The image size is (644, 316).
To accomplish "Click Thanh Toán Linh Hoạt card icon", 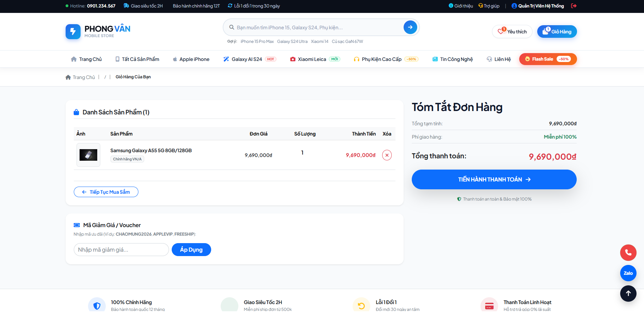I will coord(489,306).
